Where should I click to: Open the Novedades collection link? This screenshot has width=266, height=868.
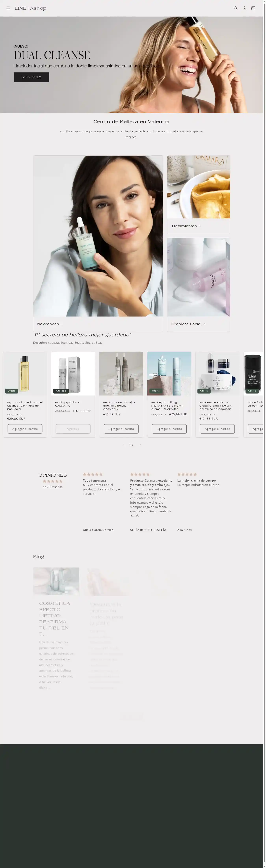click(x=50, y=324)
